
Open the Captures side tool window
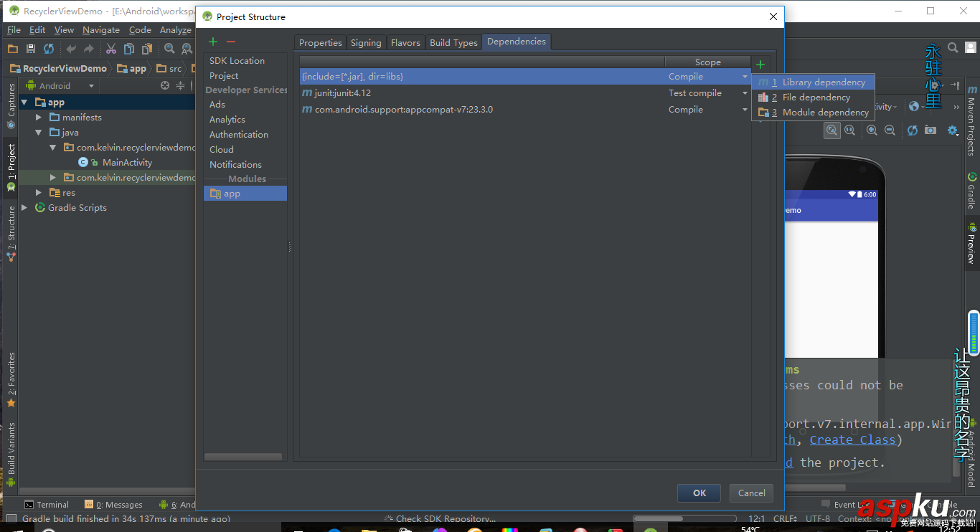click(11, 105)
